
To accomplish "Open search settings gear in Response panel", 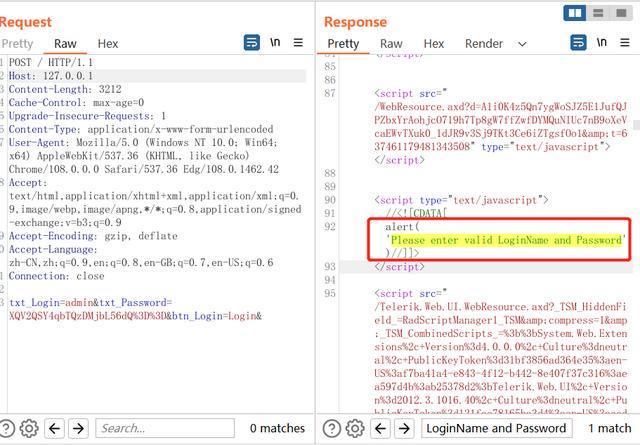I will point(355,428).
